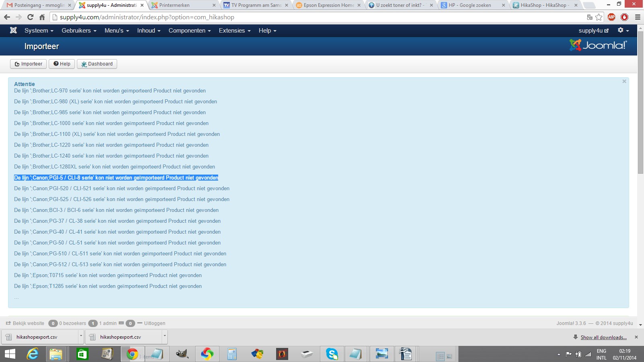
Task: Open Skype from the taskbar
Action: point(332,354)
